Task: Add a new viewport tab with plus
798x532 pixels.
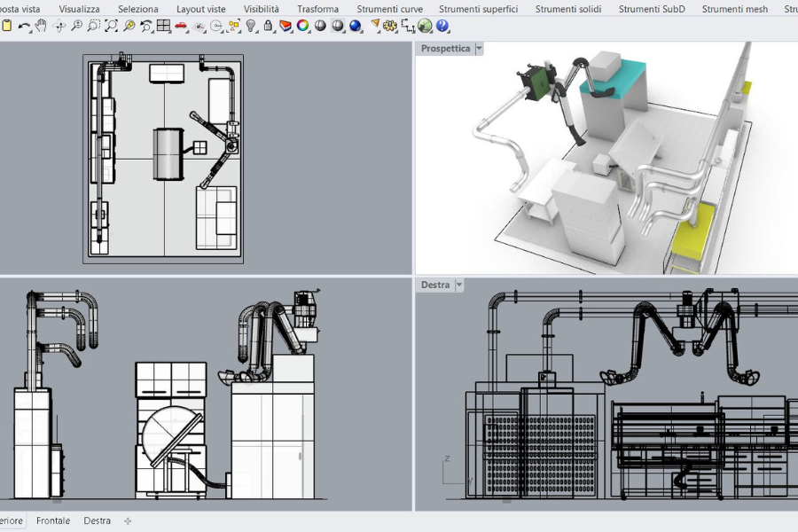Action: [128, 520]
